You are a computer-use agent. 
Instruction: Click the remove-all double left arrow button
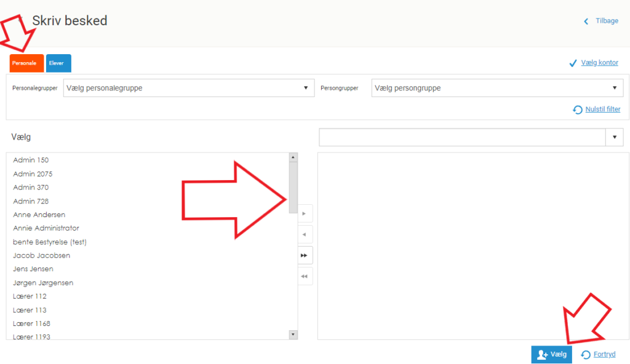[x=305, y=277]
